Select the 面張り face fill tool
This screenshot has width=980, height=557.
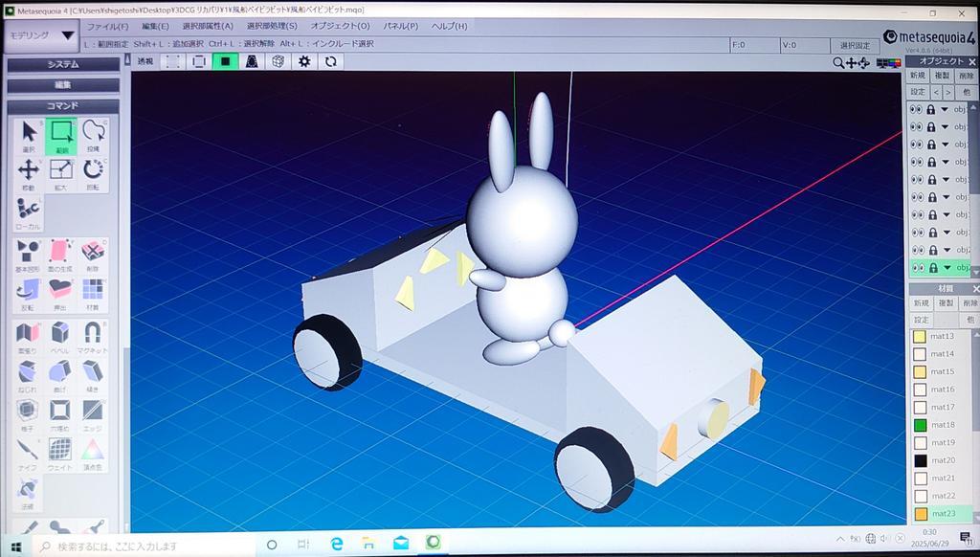[x=28, y=338]
